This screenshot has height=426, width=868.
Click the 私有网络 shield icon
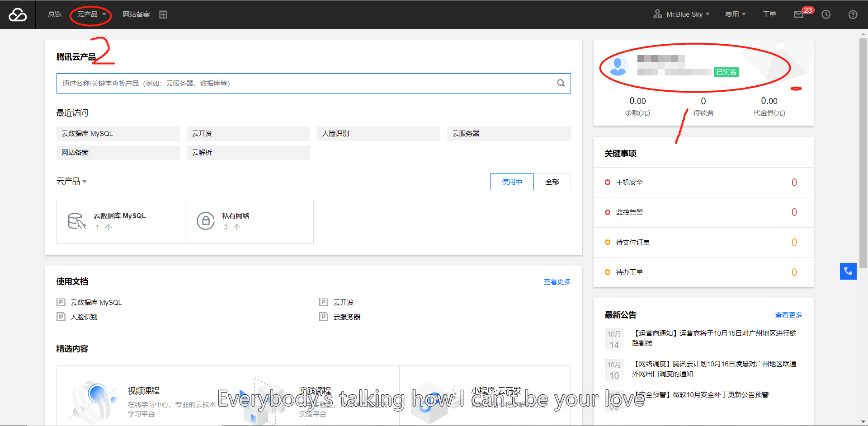206,220
